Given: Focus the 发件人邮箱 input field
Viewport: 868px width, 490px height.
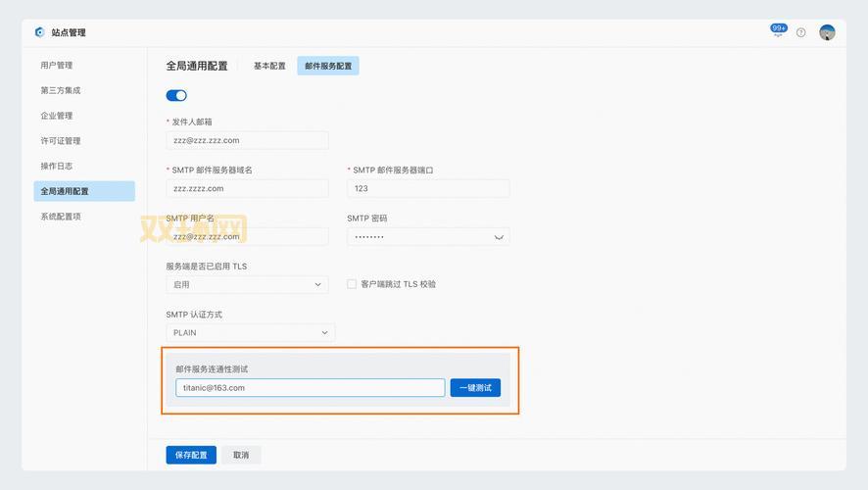Looking at the screenshot, I should tap(247, 140).
